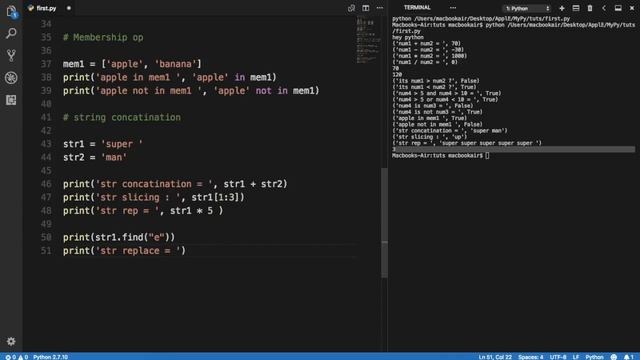Click the 'str concatination' print line 46

tap(175, 184)
